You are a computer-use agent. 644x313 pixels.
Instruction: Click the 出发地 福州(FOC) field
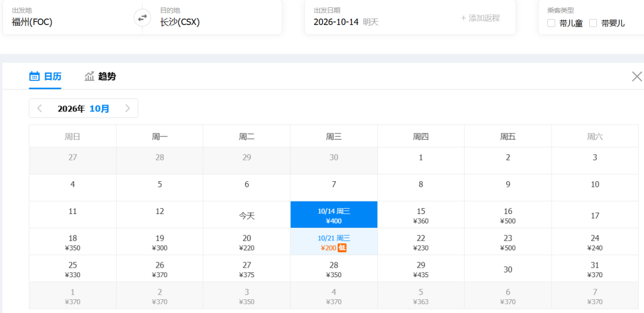(69, 17)
